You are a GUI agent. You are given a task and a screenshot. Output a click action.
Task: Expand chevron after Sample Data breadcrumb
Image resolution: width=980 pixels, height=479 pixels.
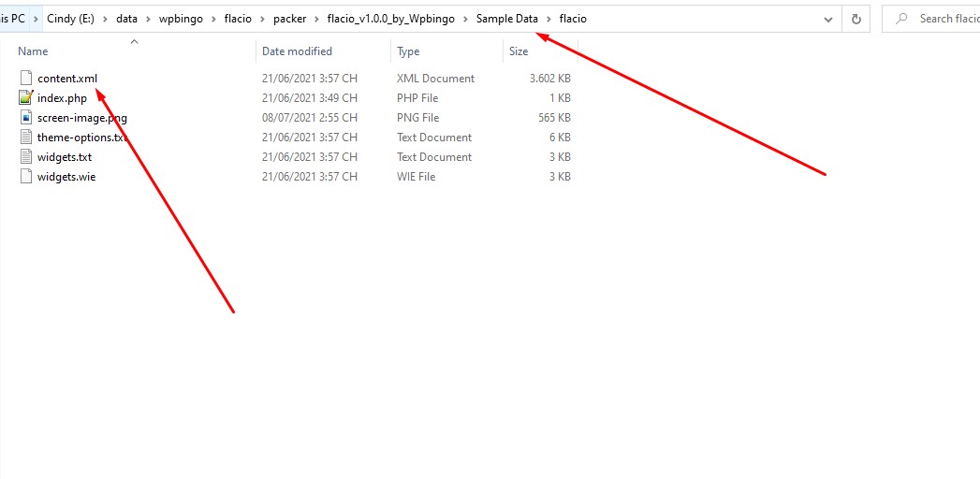[x=549, y=19]
